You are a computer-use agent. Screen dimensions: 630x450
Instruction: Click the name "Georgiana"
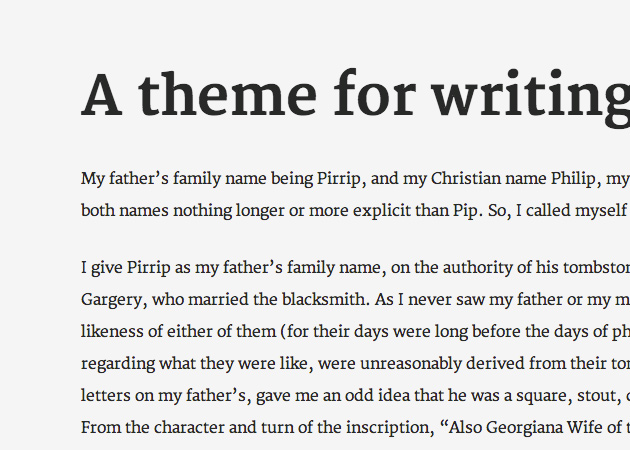click(x=519, y=427)
